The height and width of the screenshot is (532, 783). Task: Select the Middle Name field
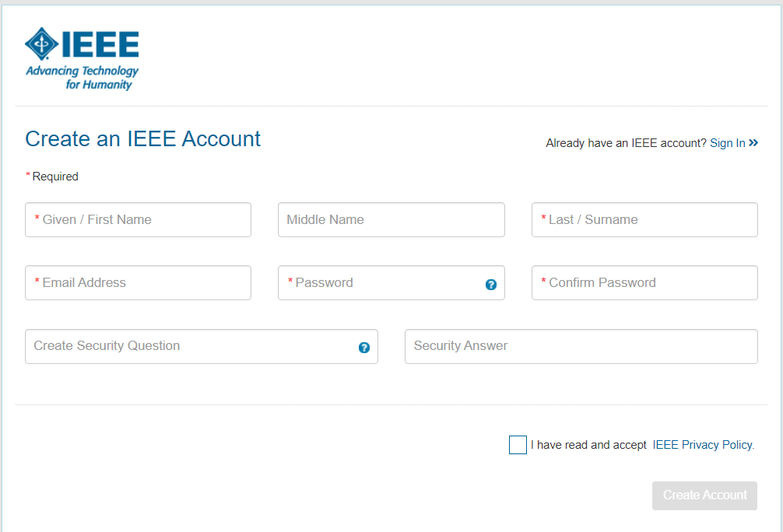(391, 219)
